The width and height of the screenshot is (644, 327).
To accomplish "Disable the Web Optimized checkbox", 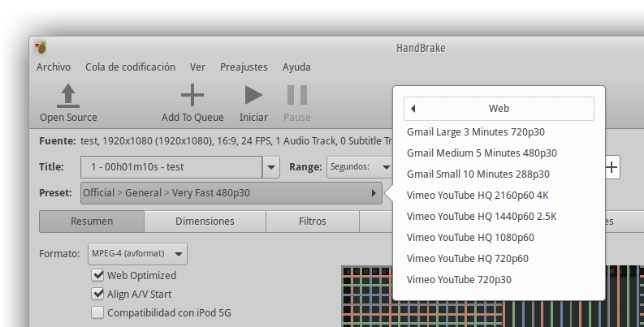I will (x=98, y=276).
